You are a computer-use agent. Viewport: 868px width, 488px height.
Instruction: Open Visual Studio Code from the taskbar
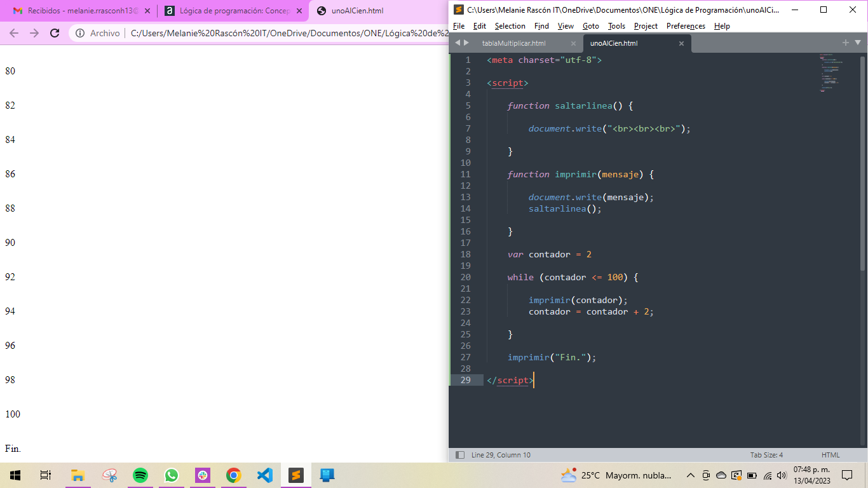click(x=265, y=475)
